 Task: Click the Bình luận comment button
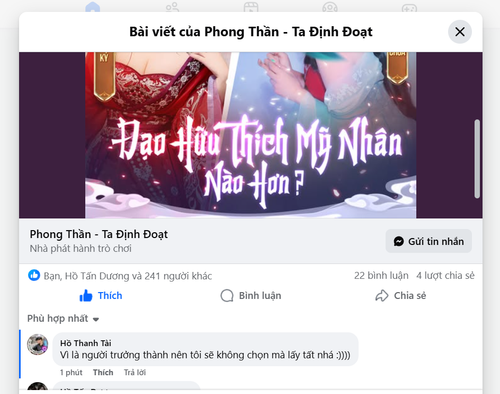pyautogui.click(x=251, y=296)
